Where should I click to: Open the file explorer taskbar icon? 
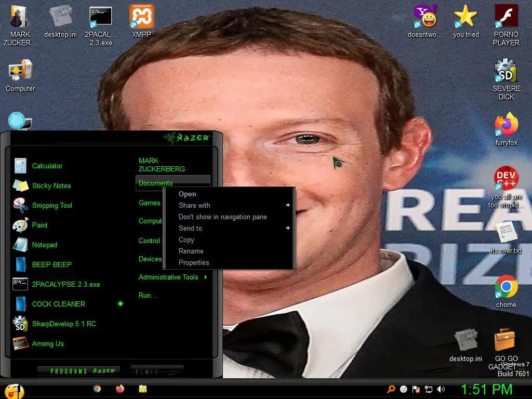(x=143, y=389)
